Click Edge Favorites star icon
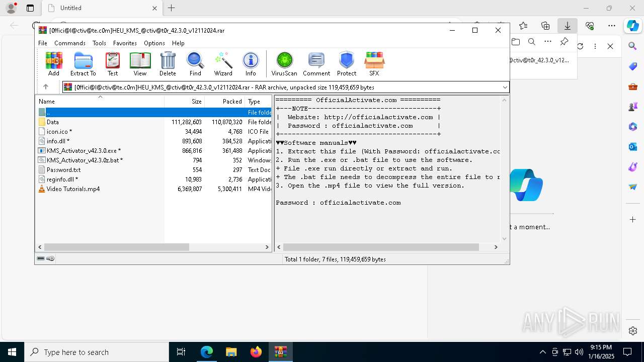 click(x=523, y=26)
